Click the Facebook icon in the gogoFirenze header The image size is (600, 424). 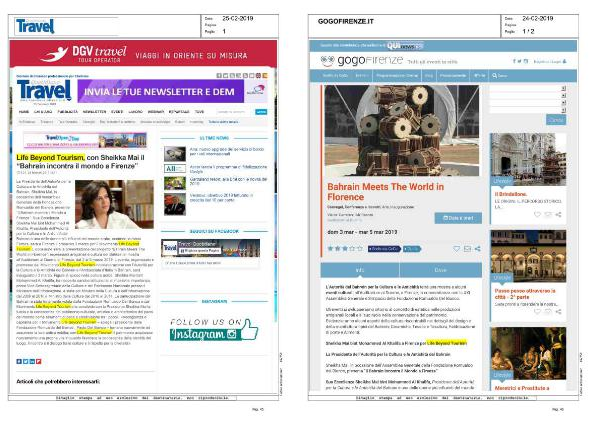[x=514, y=61]
